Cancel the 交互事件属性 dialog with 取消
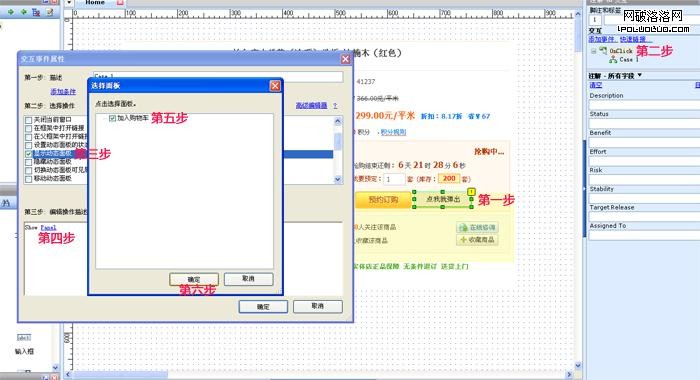Viewport: 700px width, 380px height. (x=317, y=306)
